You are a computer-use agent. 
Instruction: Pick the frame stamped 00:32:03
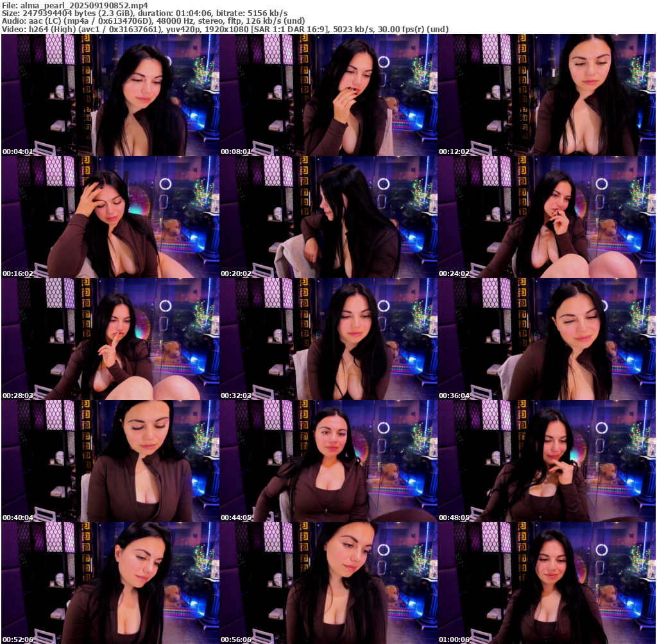point(328,339)
